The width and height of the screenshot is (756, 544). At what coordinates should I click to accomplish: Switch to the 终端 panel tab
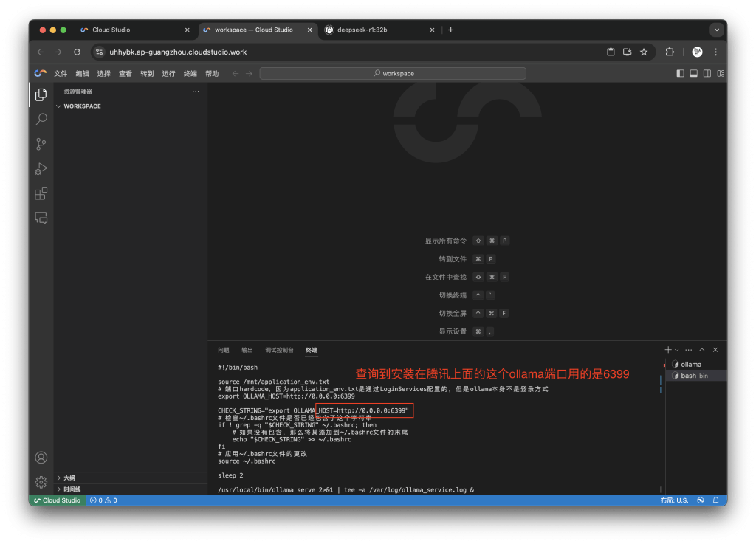312,350
